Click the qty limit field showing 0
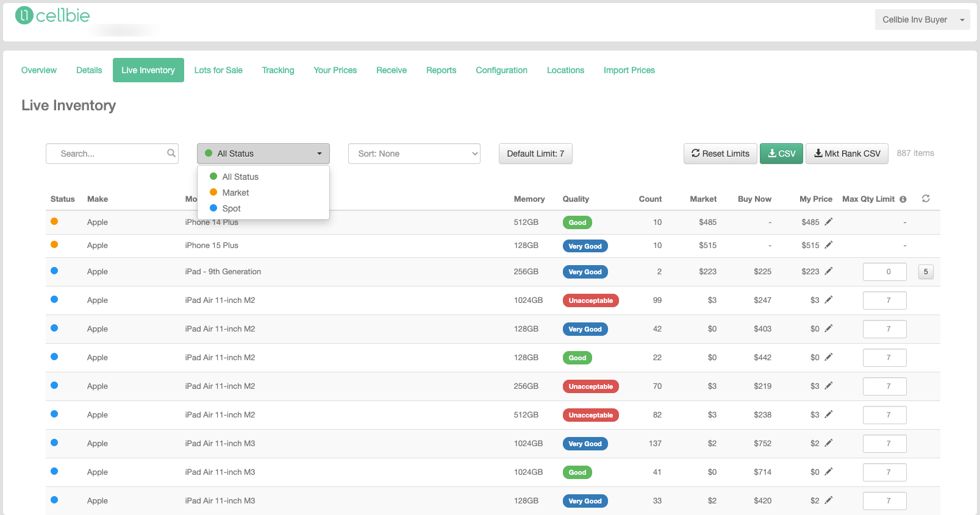 [x=885, y=272]
